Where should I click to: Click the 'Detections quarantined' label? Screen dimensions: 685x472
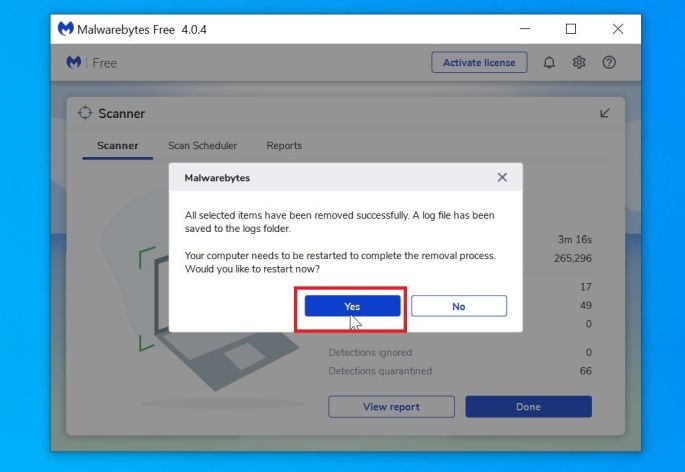[x=380, y=371]
